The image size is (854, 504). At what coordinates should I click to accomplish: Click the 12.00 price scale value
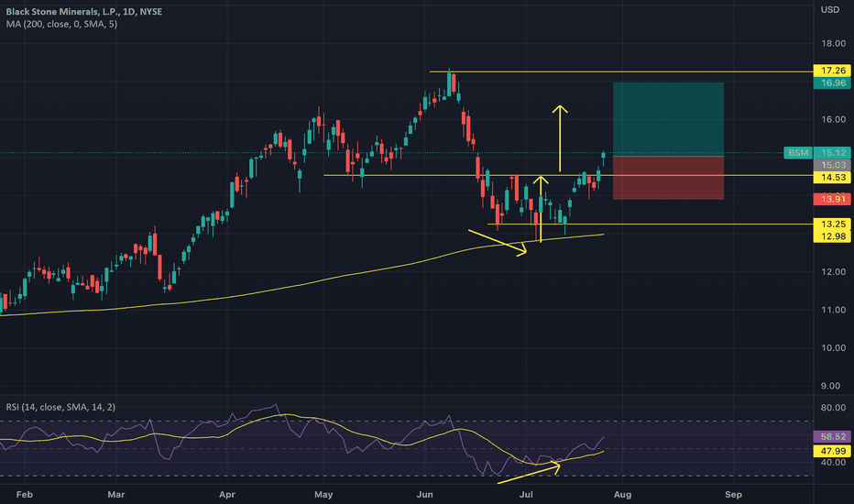pyautogui.click(x=833, y=272)
